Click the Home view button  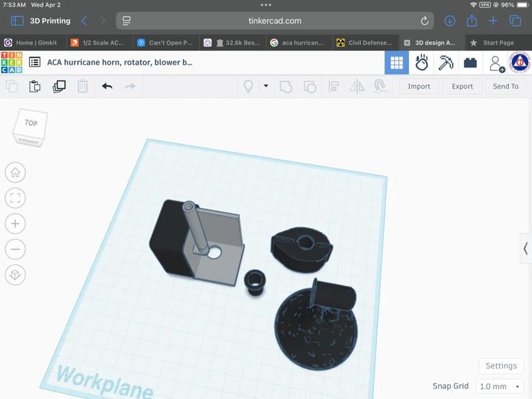click(15, 172)
